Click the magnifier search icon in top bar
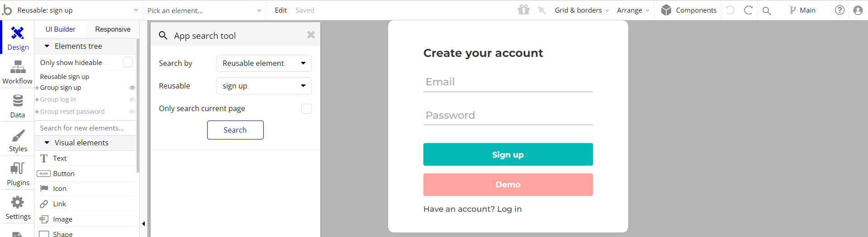Image resolution: width=868 pixels, height=237 pixels. pos(766,10)
